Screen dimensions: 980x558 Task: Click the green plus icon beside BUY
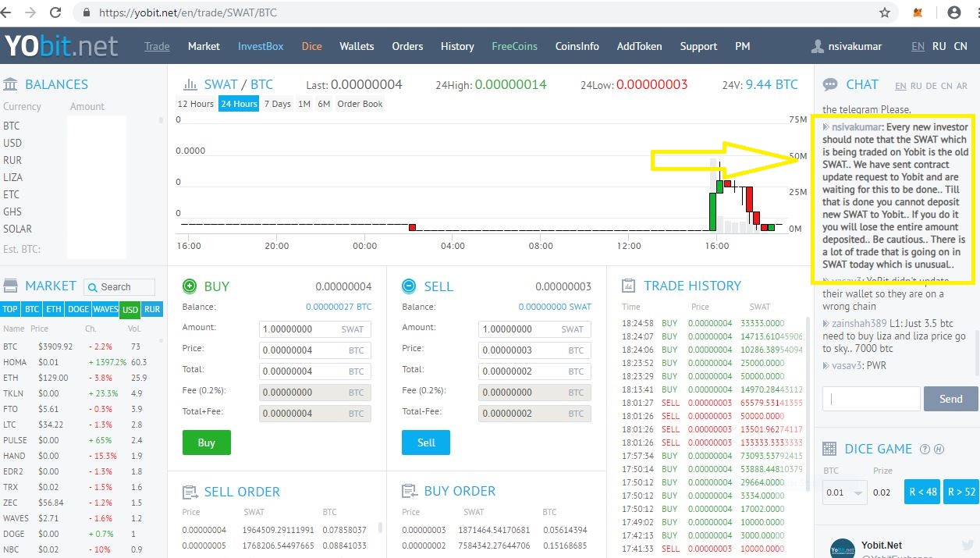coord(190,286)
